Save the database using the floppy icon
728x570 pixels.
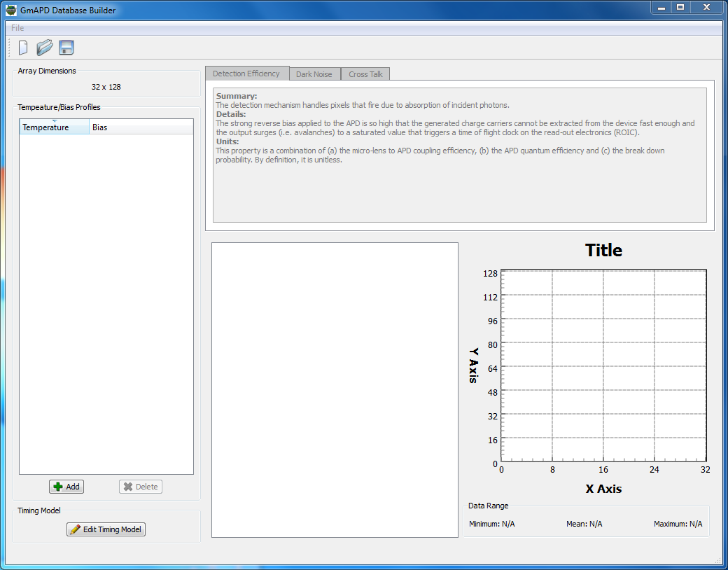(66, 48)
